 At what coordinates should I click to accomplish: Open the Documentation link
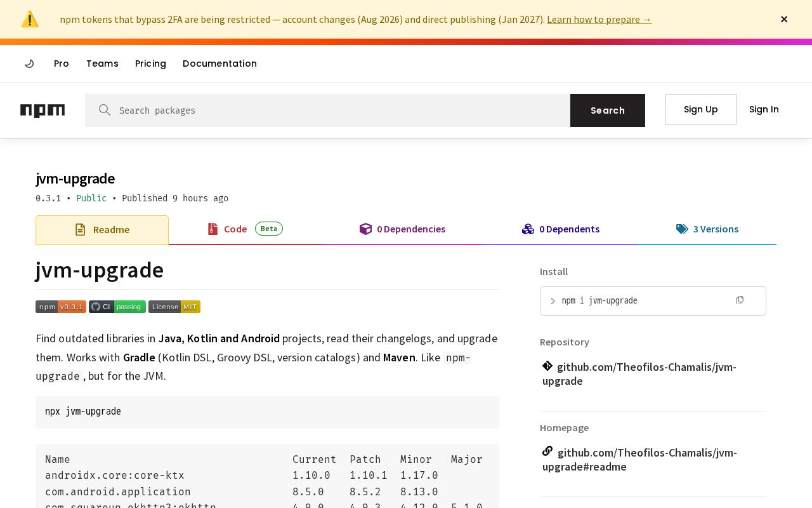point(219,63)
